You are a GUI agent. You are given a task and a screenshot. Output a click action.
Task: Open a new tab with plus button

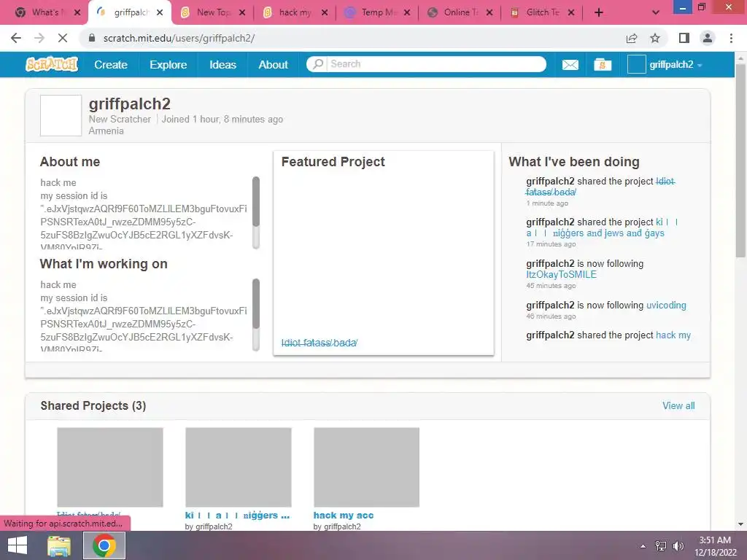(x=599, y=12)
